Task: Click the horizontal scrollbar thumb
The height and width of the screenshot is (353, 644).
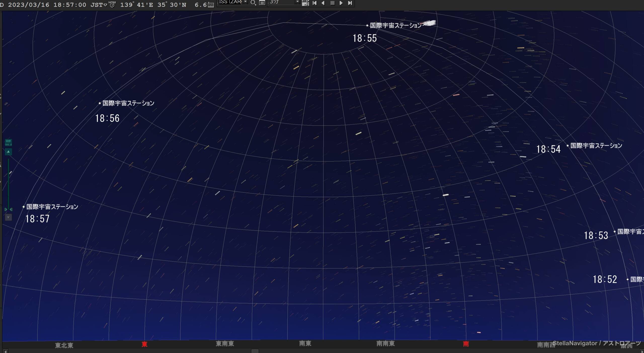Action: (x=255, y=351)
